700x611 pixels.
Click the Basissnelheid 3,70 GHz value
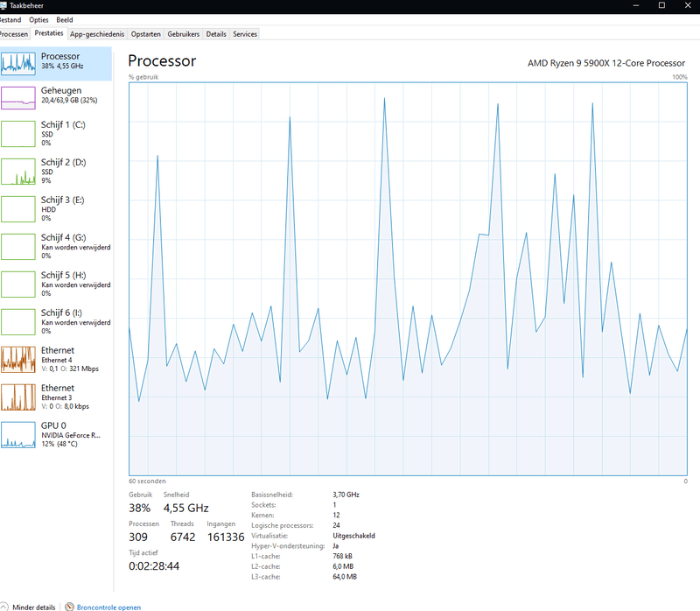(346, 495)
